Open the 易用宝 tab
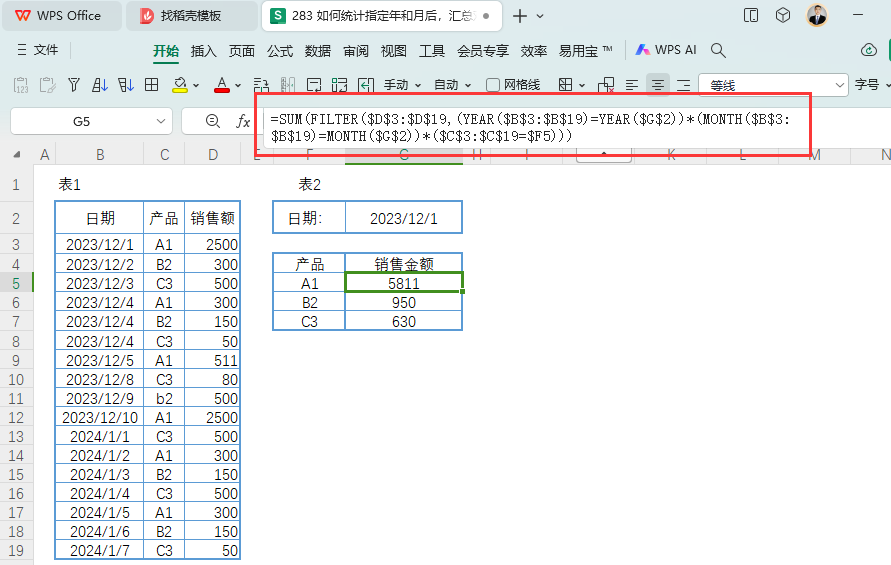 [x=585, y=51]
